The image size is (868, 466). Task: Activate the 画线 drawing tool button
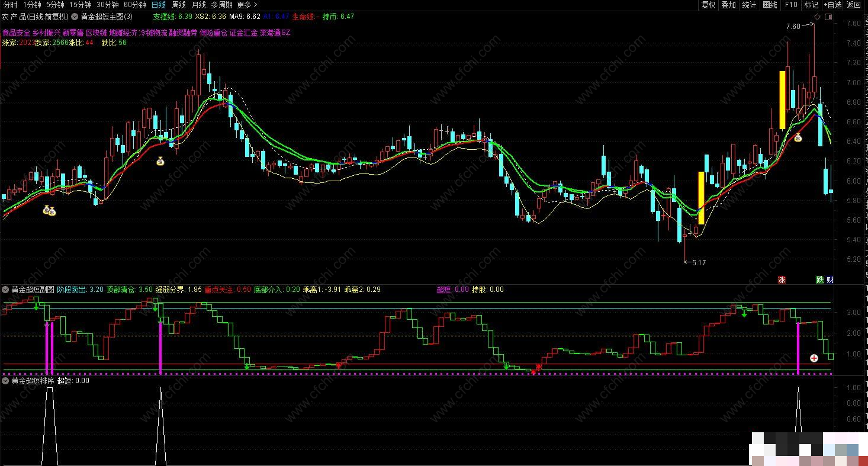(x=770, y=5)
